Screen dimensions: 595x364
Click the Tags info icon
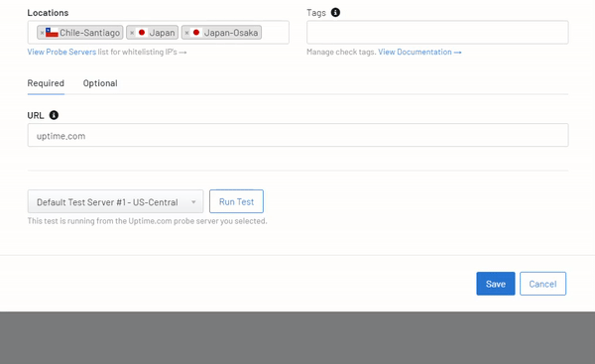click(335, 13)
